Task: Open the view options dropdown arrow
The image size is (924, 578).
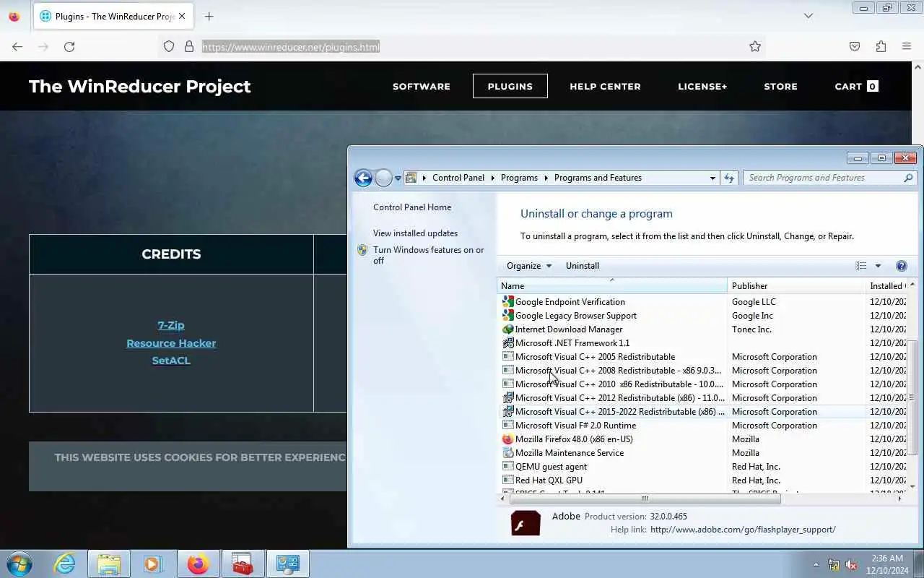Action: tap(878, 266)
